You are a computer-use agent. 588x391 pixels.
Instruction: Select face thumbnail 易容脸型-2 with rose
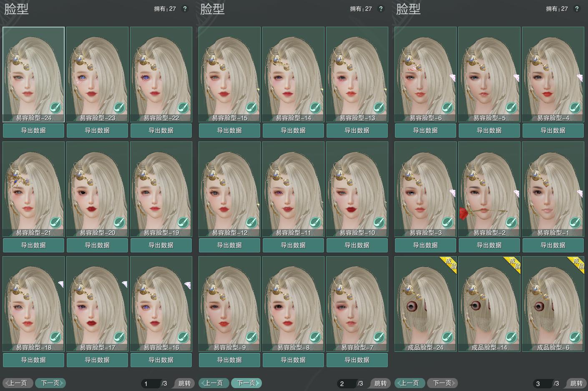tap(489, 189)
